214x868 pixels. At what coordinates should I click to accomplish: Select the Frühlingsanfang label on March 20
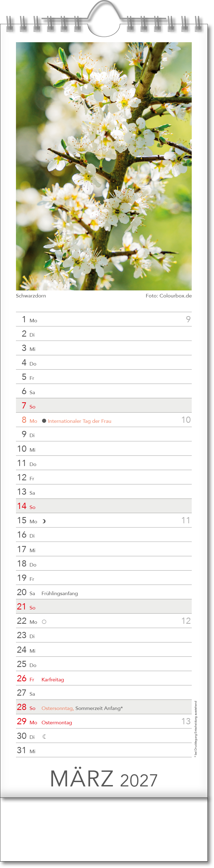point(60,593)
